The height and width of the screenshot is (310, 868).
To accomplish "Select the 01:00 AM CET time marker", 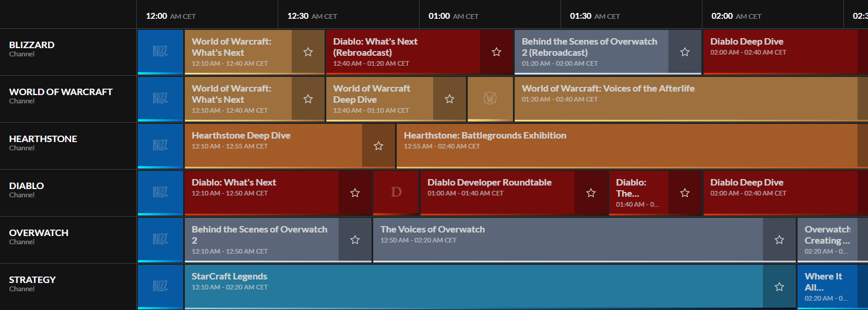I will pyautogui.click(x=454, y=16).
